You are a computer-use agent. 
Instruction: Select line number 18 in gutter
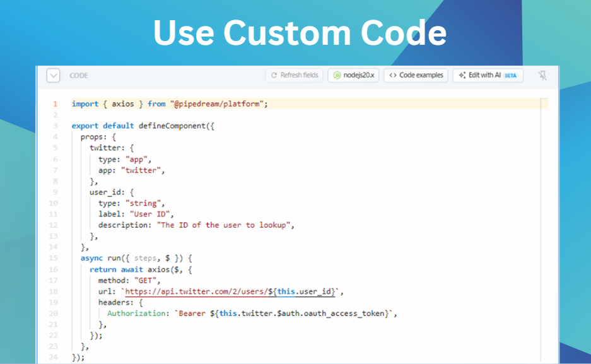[54, 291]
